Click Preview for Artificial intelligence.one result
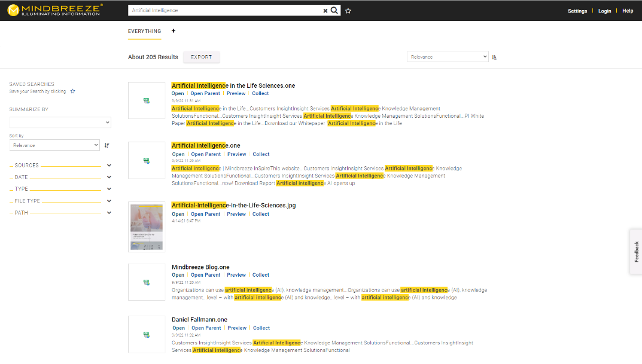Viewport: 642px width, 364px height. click(x=237, y=154)
